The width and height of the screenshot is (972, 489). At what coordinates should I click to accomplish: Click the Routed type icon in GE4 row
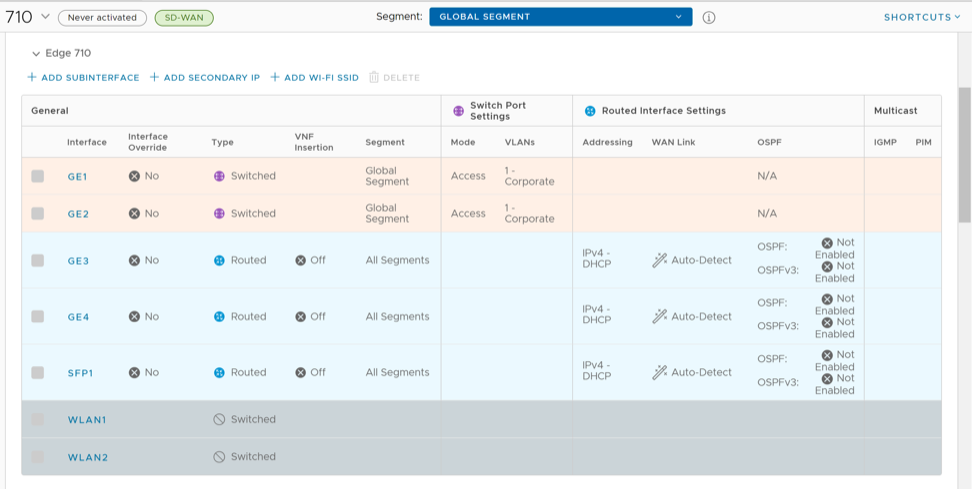click(x=219, y=316)
